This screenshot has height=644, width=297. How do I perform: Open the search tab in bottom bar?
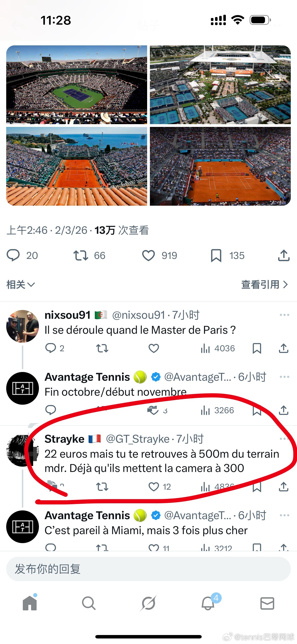pos(89,603)
